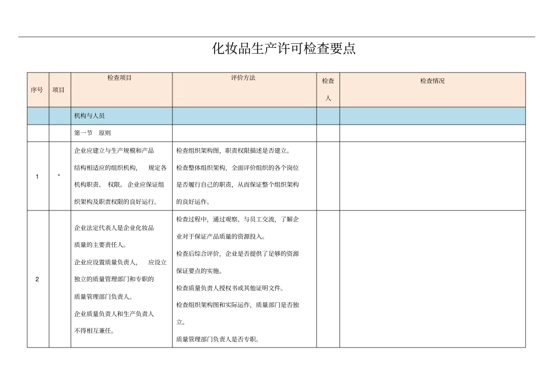Select the 机构与人员 section row

[x=276, y=116]
